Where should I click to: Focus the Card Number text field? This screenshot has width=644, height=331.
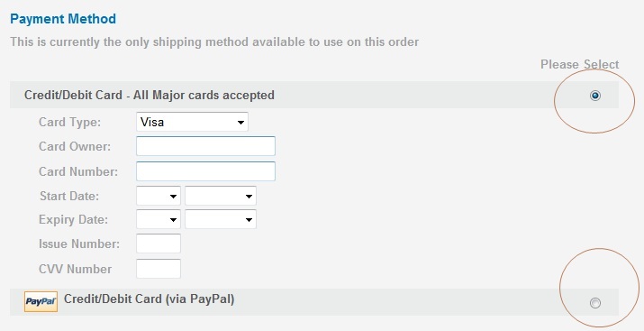pos(205,171)
